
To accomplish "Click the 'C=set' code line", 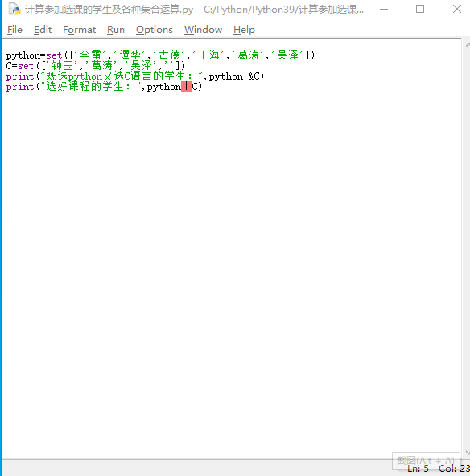I will pyautogui.click(x=96, y=66).
